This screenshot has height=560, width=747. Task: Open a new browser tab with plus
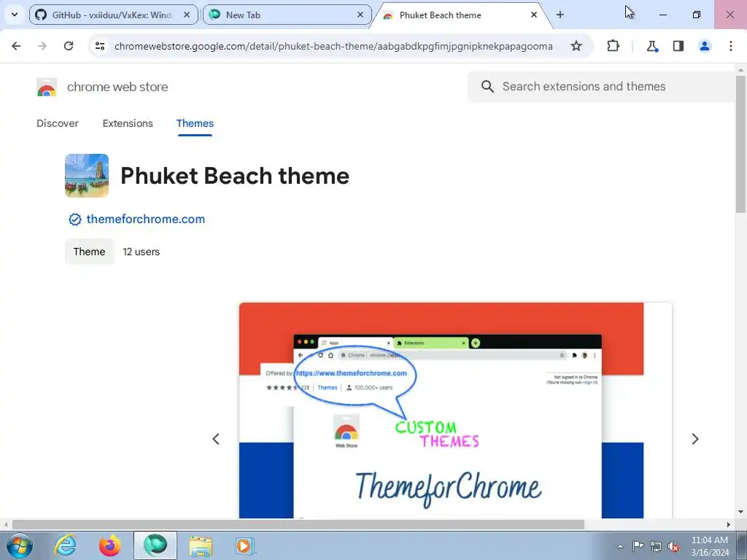coord(560,15)
